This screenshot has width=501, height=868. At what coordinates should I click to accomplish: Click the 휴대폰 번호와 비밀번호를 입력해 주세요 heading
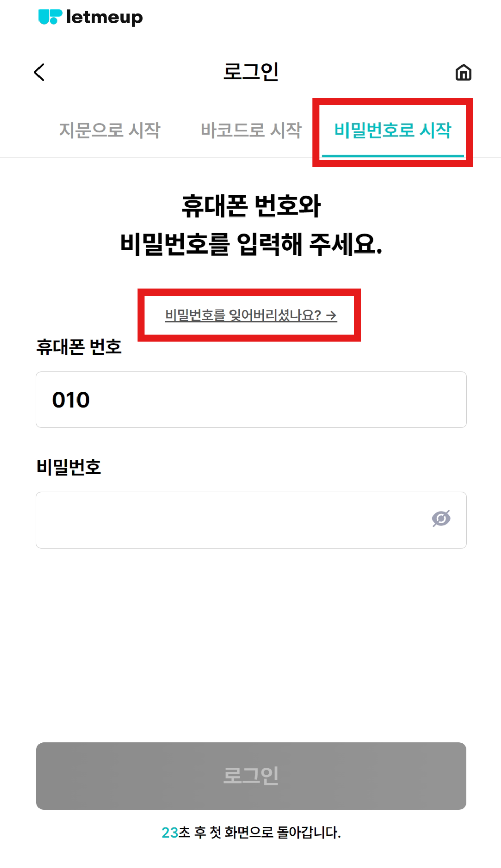pyautogui.click(x=251, y=225)
